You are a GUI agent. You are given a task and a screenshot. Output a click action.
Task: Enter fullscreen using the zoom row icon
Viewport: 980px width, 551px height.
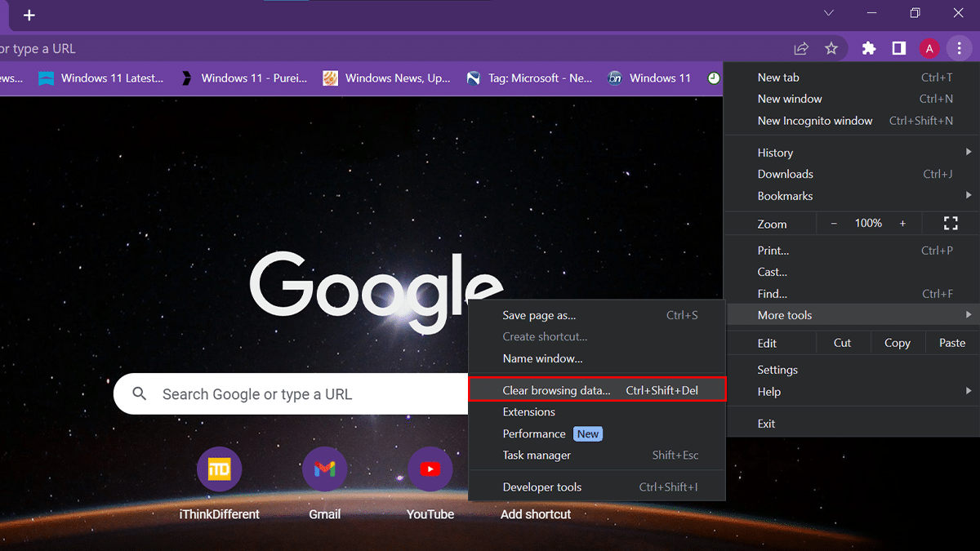click(951, 224)
